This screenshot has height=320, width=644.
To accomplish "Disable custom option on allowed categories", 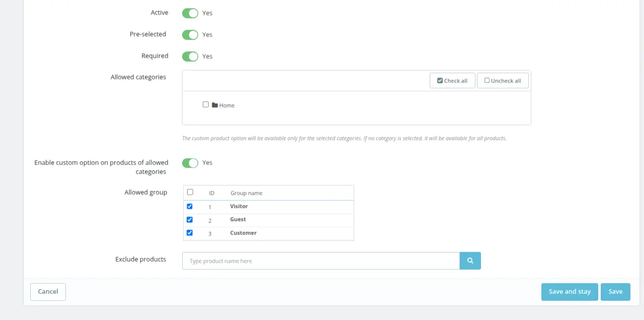I will click(x=190, y=163).
